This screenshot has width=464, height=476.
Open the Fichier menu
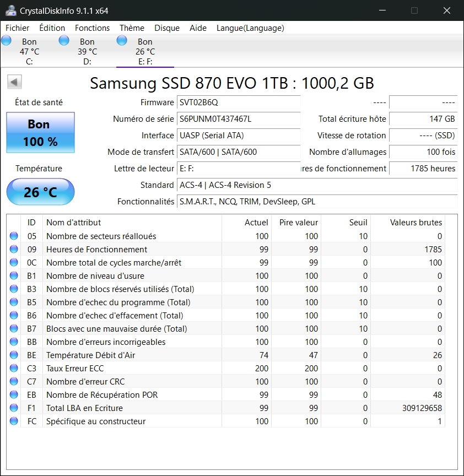pos(18,28)
